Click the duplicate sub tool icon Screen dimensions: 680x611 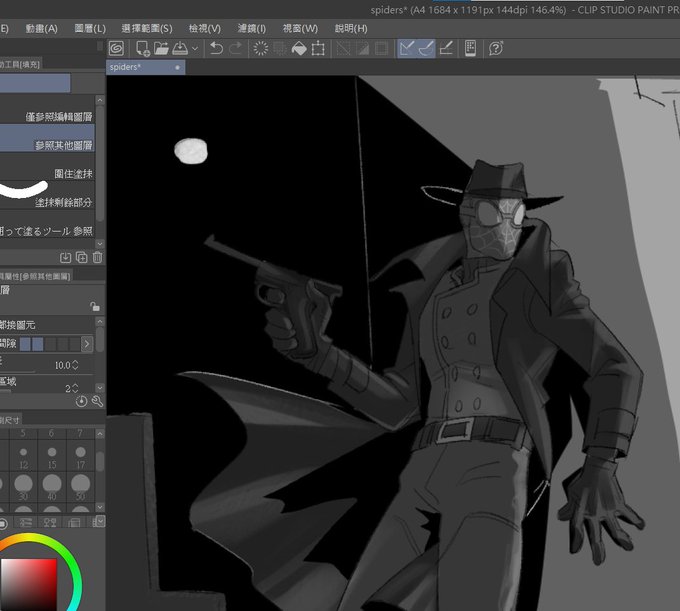pyautogui.click(x=82, y=258)
